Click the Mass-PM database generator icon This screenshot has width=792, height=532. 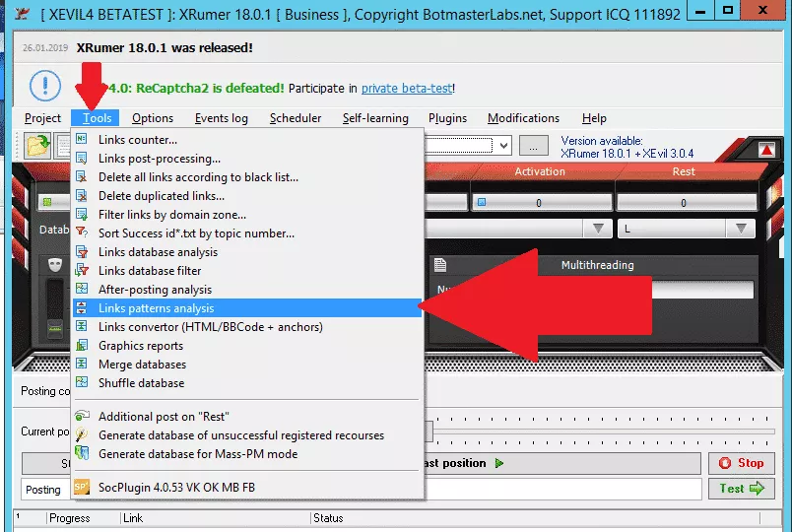pos(82,453)
